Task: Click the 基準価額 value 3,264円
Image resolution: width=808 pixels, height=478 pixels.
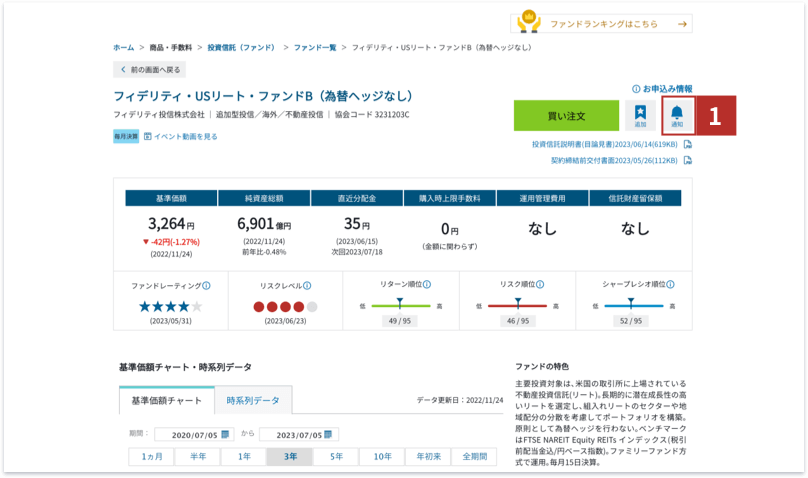Action: pyautogui.click(x=171, y=224)
